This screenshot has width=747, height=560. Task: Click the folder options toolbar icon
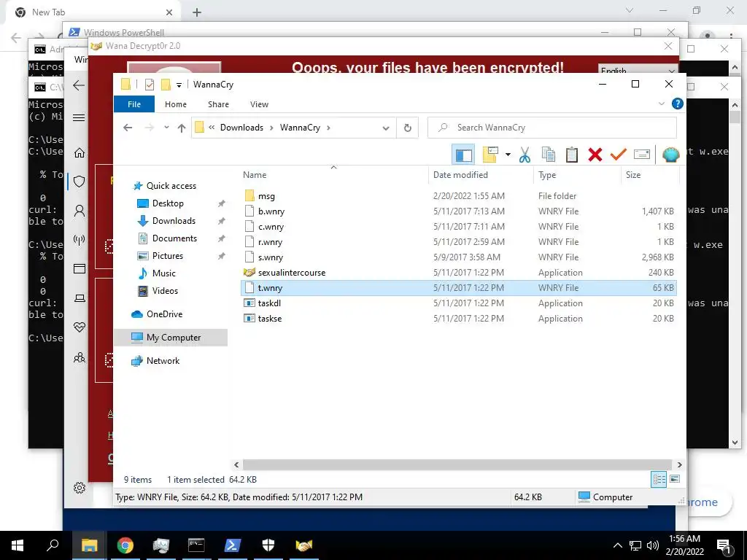[x=490, y=155]
